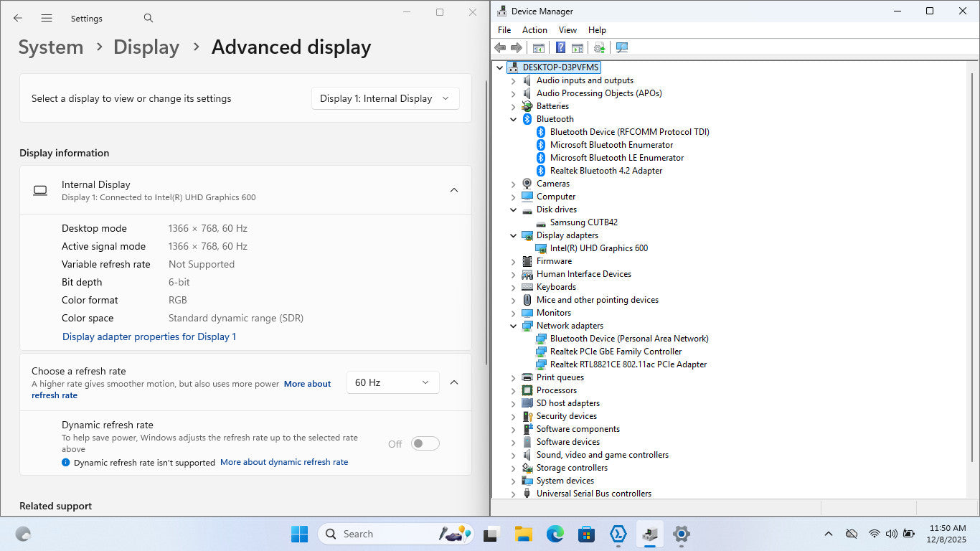Go back using Settings back arrow
The image size is (980, 551).
pyautogui.click(x=18, y=18)
